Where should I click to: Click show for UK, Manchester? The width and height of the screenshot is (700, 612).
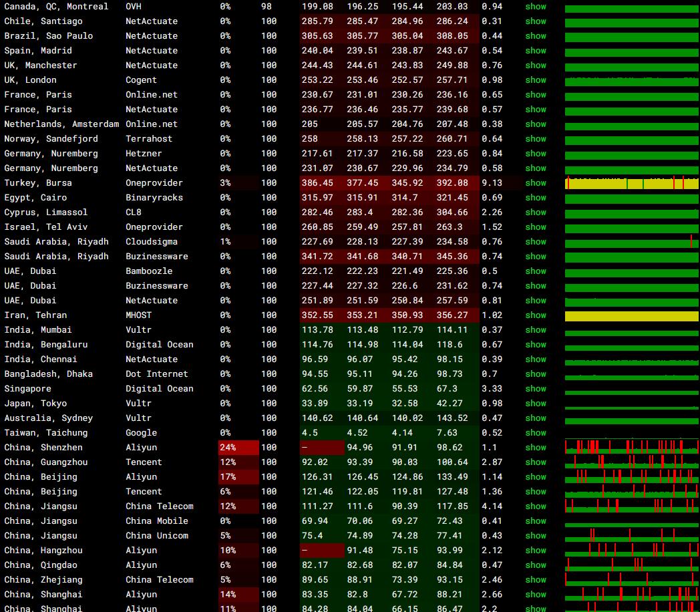tap(535, 65)
